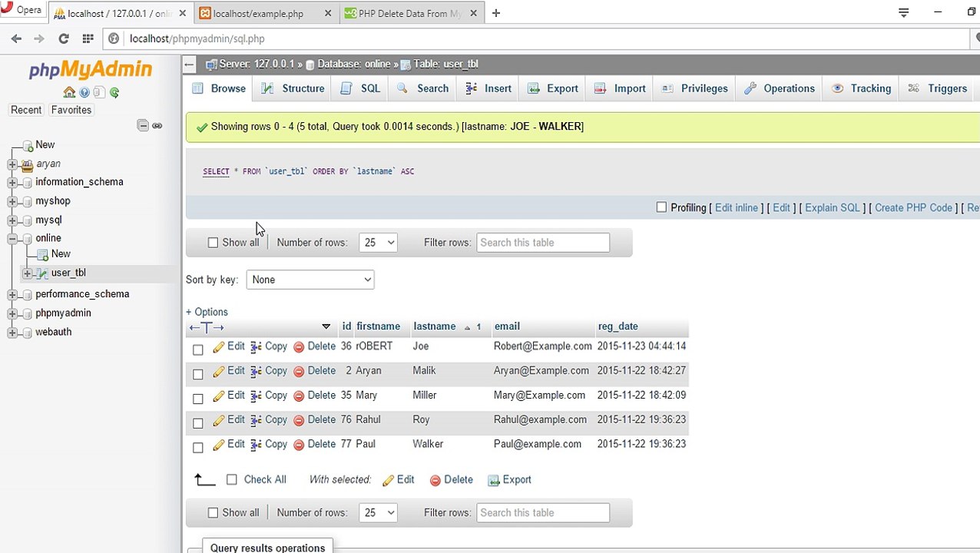
Task: Open phpMyAdmin home icon in sidebar
Action: tap(69, 92)
